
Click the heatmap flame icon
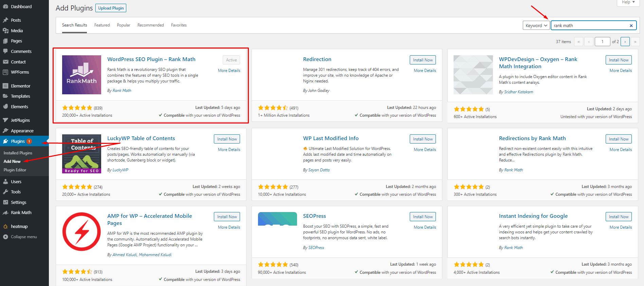coord(5,226)
